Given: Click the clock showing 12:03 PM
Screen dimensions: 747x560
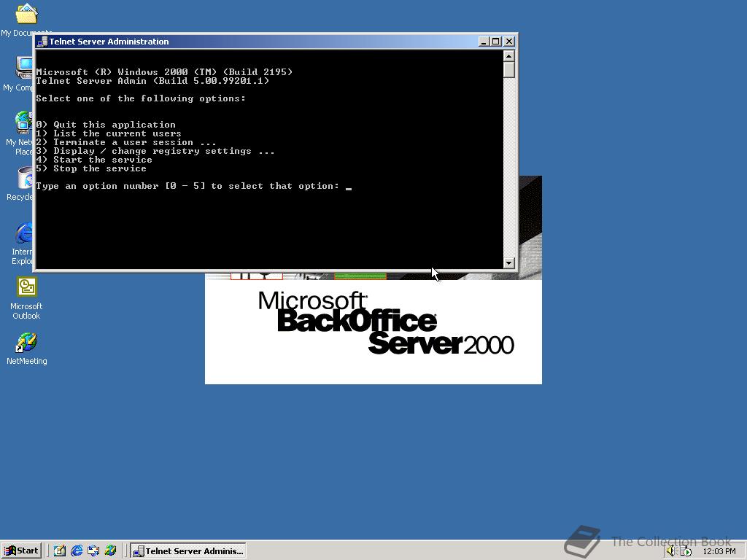Looking at the screenshot, I should pos(719,551).
